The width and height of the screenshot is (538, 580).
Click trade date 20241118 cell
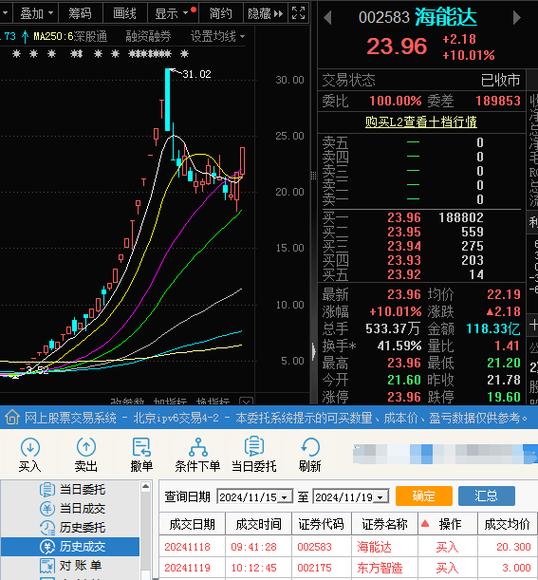(187, 547)
